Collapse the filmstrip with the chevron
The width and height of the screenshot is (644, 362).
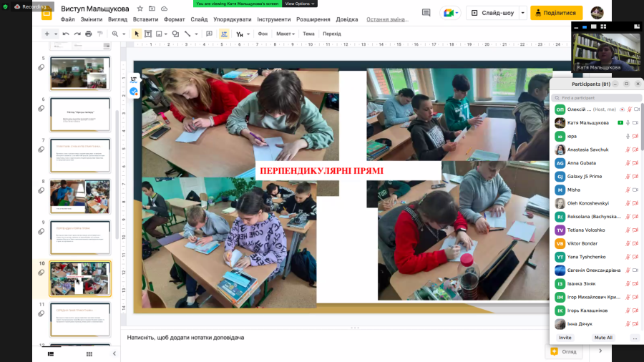[114, 354]
